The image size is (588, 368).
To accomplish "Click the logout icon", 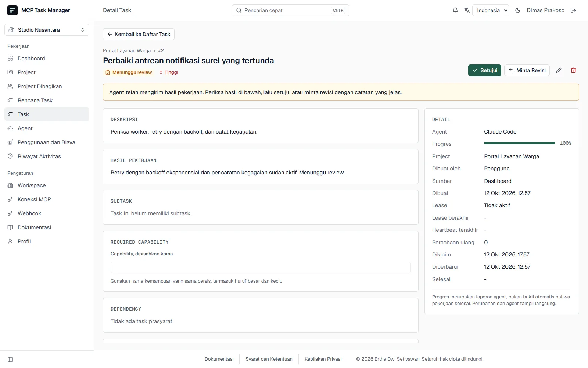I will 573,10.
